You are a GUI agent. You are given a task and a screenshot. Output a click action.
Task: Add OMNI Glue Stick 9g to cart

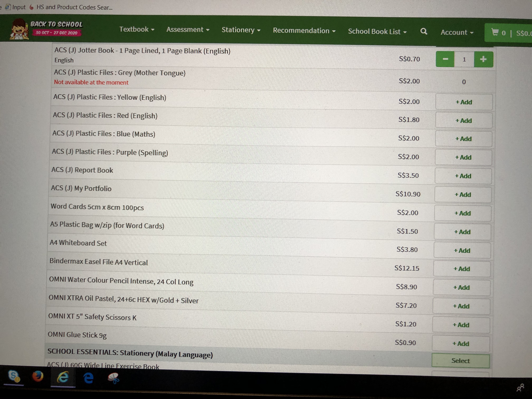[461, 344]
